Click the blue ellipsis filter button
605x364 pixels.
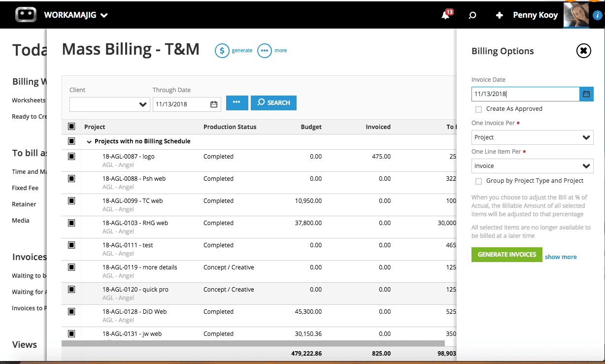237,102
